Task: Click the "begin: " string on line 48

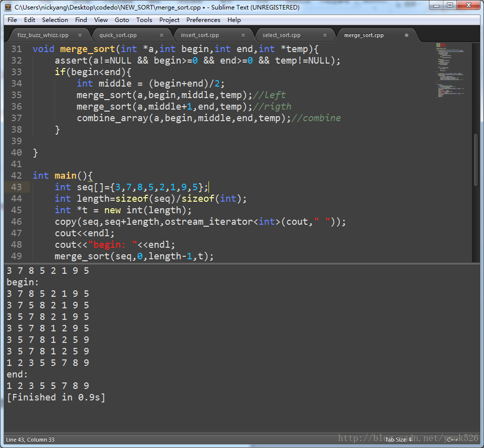Action: [112, 245]
